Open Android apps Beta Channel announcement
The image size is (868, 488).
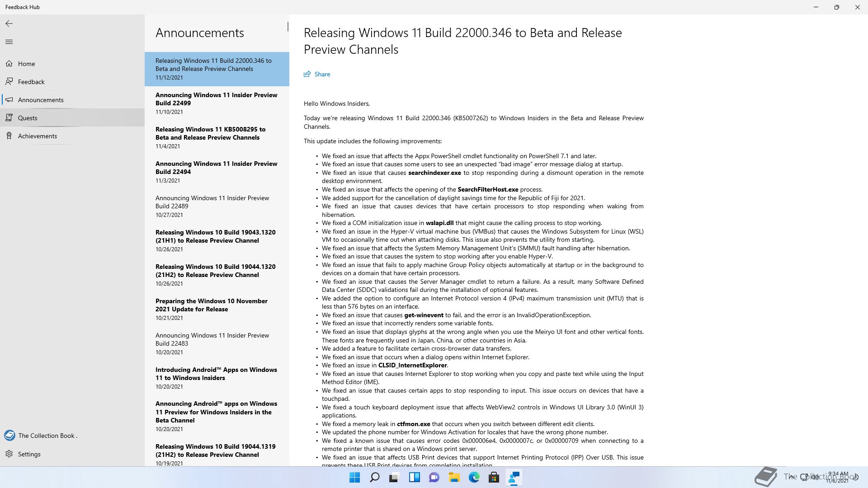[217, 417]
